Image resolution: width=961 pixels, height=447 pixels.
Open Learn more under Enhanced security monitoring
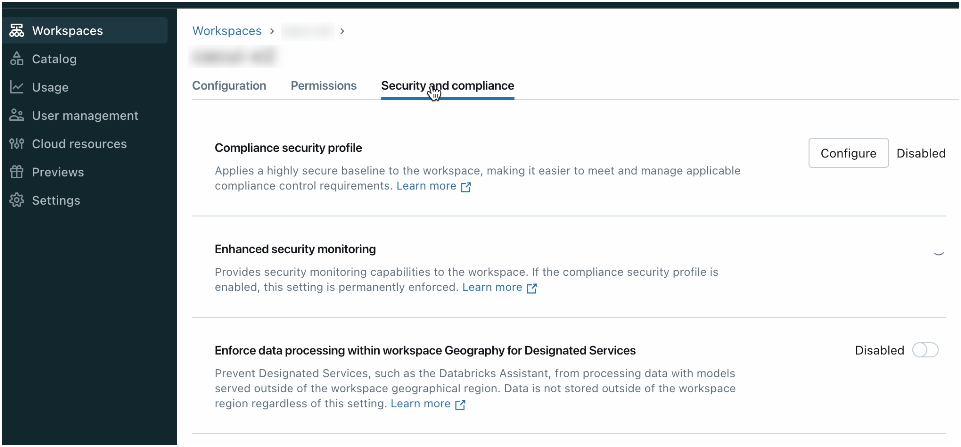pyautogui.click(x=492, y=288)
